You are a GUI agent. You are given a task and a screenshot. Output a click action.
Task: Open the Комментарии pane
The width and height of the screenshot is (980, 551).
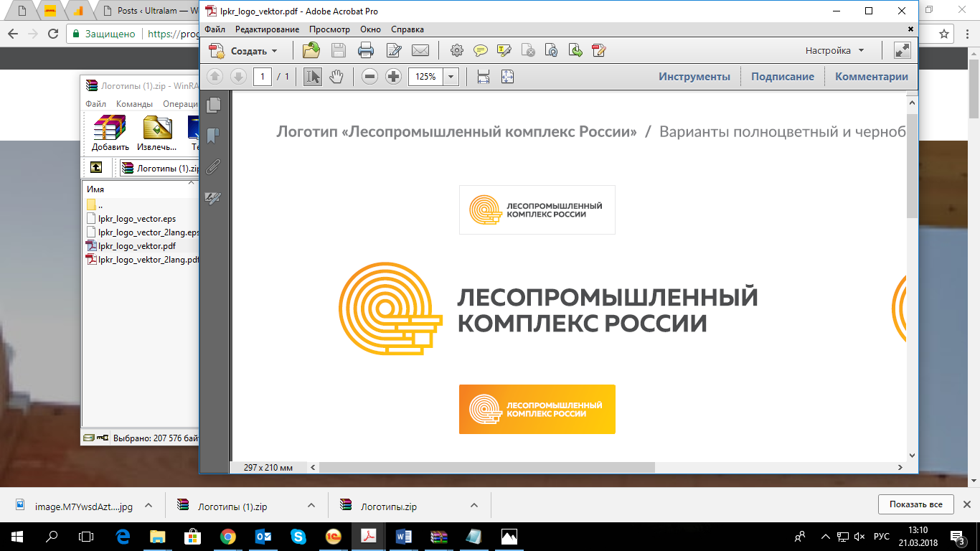click(x=872, y=77)
